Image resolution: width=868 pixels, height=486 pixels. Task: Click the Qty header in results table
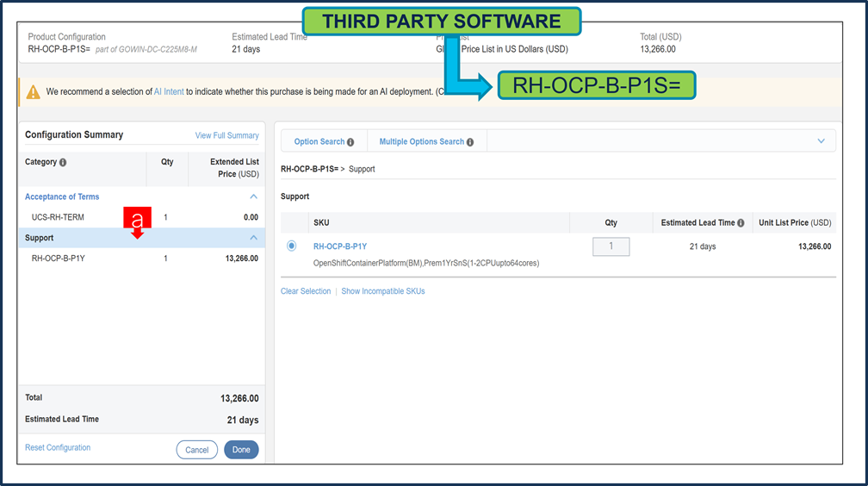point(611,223)
